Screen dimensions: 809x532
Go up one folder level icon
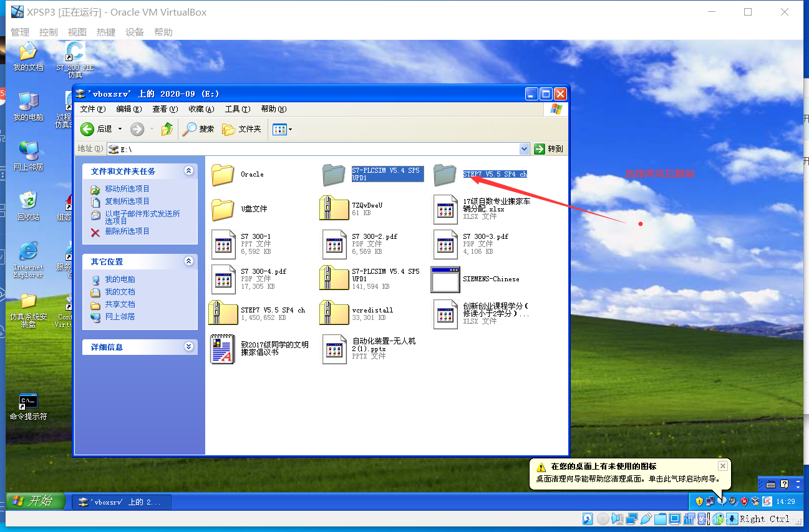(167, 129)
